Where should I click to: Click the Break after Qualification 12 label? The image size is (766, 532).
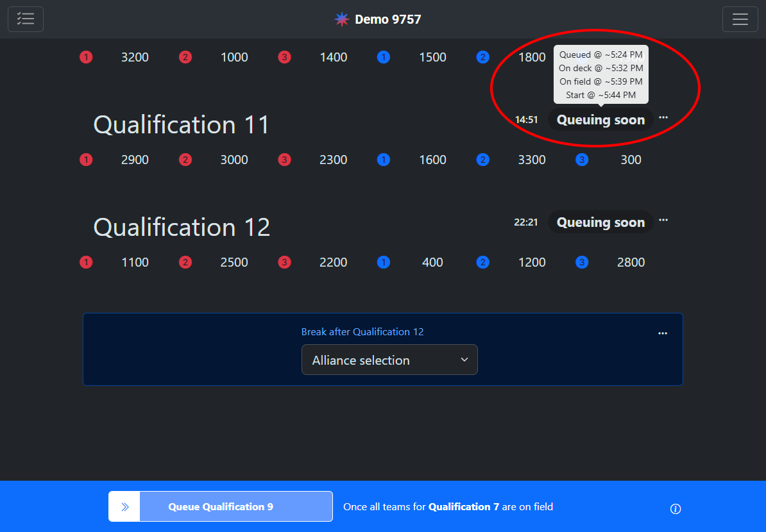[x=362, y=332]
